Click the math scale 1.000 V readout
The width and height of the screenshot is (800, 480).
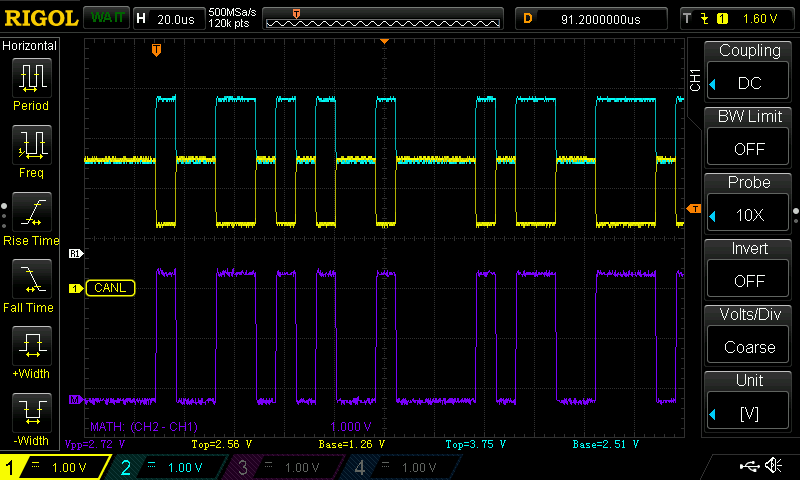[x=351, y=426]
